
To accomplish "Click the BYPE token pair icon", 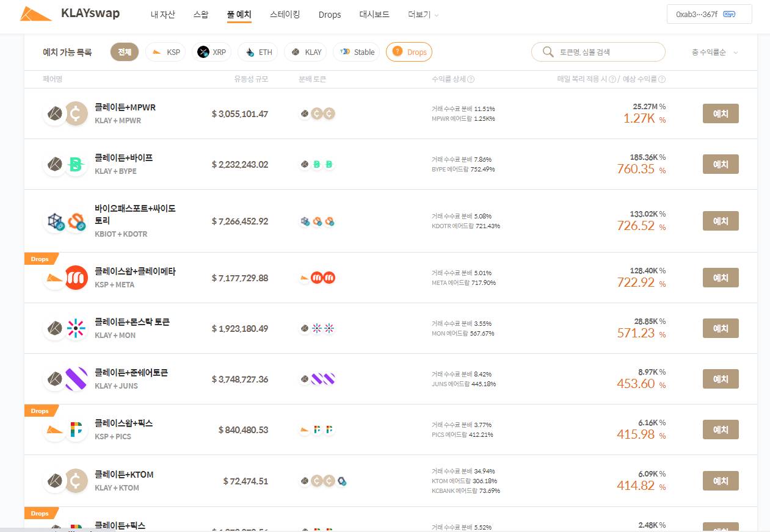I will (76, 164).
